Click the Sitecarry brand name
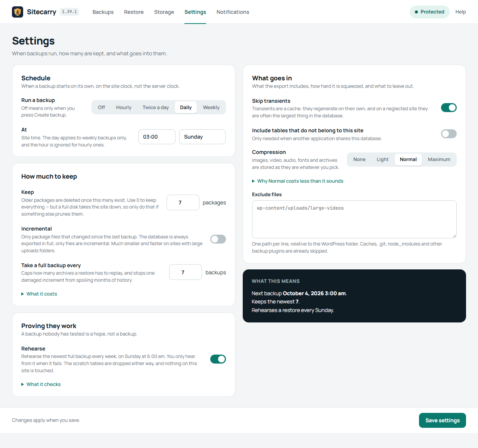The width and height of the screenshot is (478, 448). (x=41, y=12)
